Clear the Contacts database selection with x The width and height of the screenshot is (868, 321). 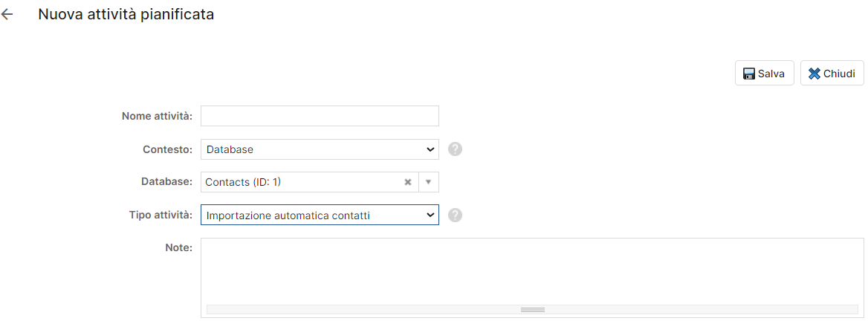[408, 182]
